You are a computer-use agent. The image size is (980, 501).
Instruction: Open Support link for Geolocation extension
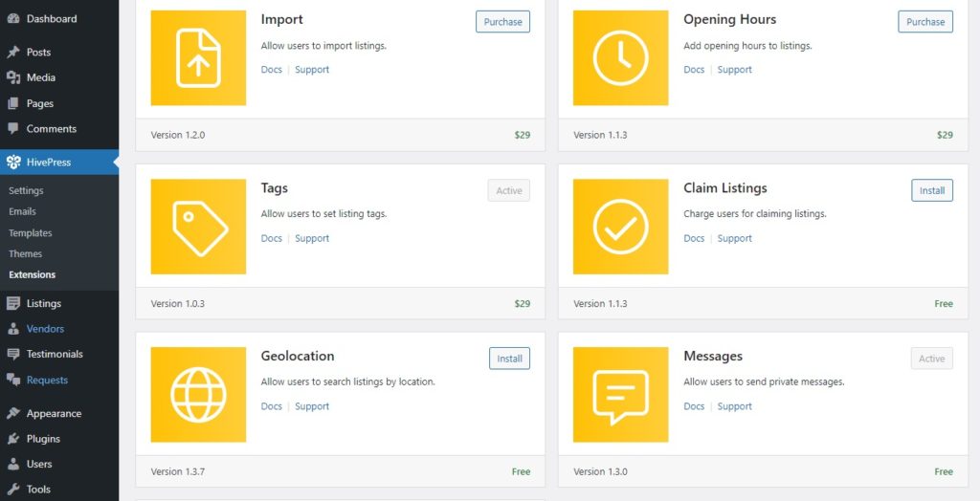312,406
